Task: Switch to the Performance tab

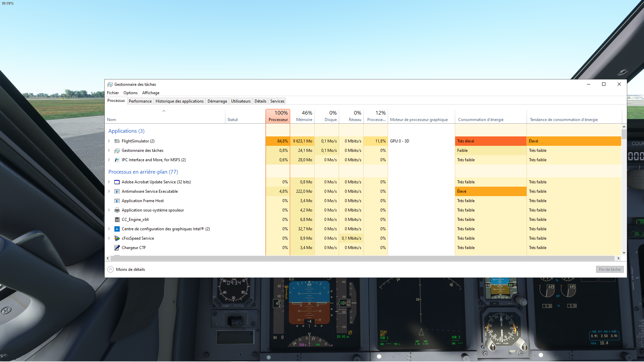Action: tap(140, 101)
